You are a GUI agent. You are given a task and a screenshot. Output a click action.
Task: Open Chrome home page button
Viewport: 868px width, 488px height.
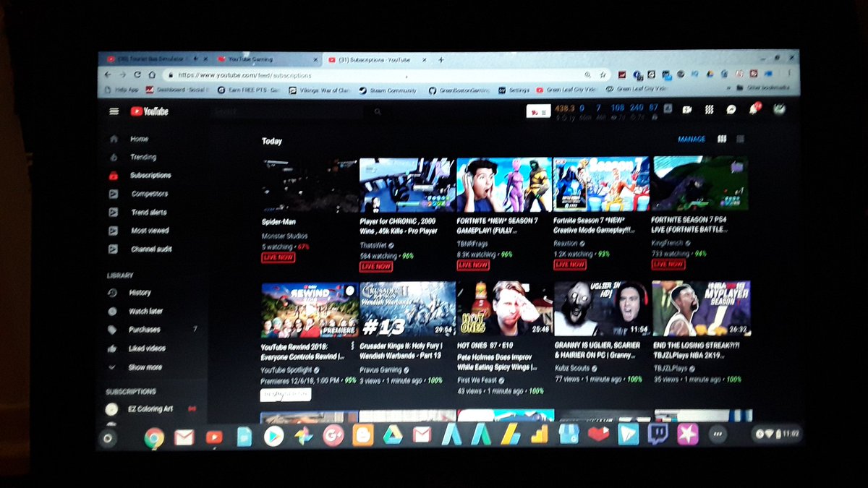click(x=151, y=74)
